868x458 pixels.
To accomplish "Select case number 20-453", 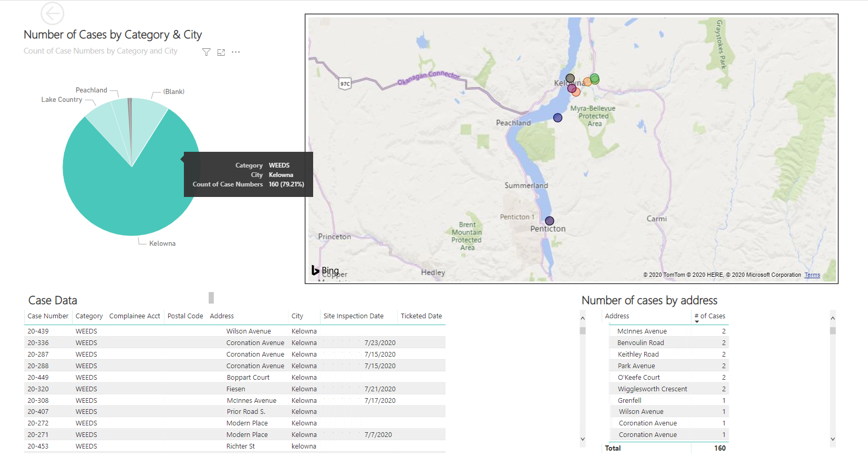I will 38,446.
